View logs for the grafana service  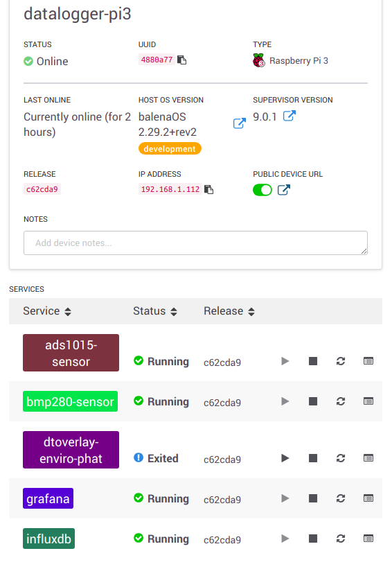point(368,498)
